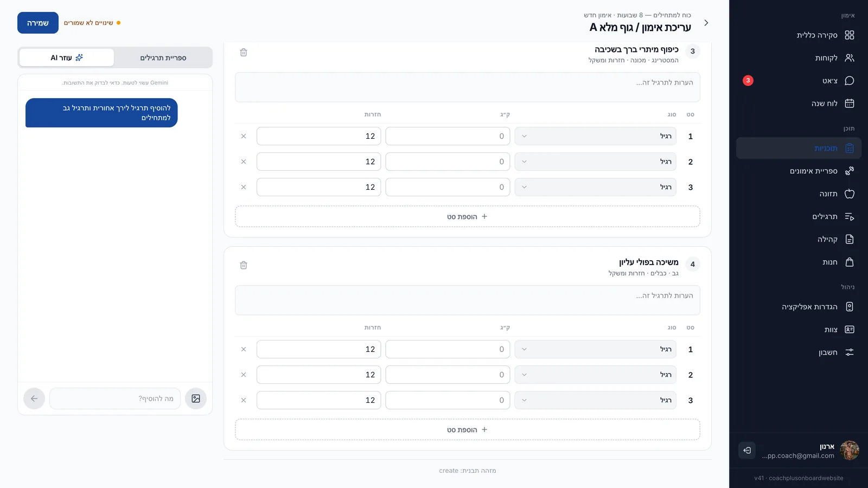This screenshot has height=488, width=868.
Task: Open צ'אט chat from sidebar
Action: coord(799,81)
